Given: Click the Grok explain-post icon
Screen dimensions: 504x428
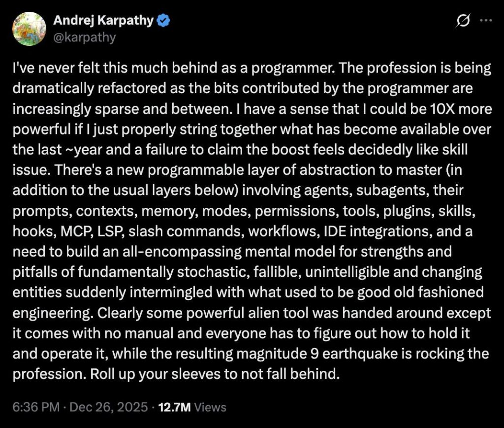Looking at the screenshot, I should click(464, 21).
